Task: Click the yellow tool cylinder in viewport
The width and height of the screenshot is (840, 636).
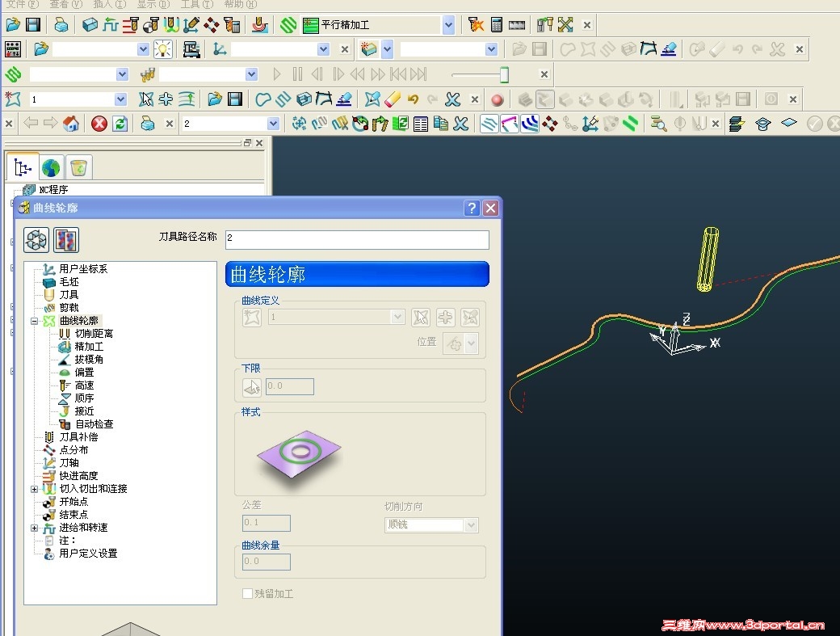Action: [x=708, y=259]
